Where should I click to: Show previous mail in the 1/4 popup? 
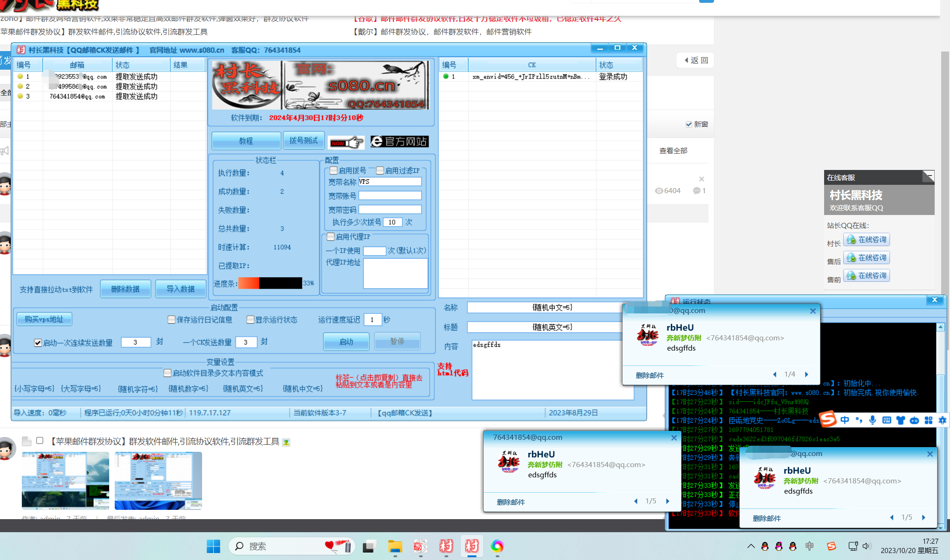pos(774,374)
